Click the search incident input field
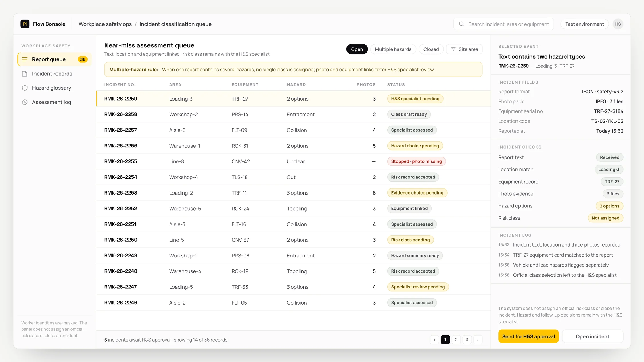This screenshot has height=362, width=644. pyautogui.click(x=503, y=24)
